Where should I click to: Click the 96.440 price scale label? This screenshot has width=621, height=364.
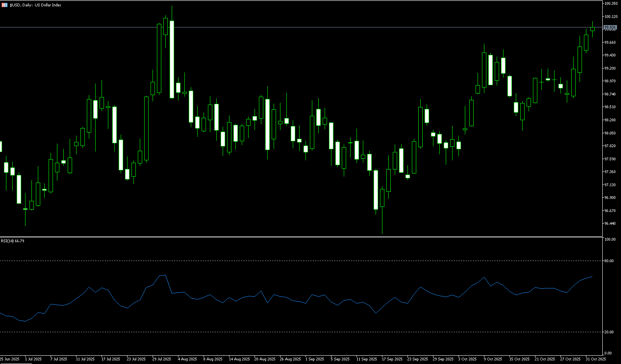[610, 224]
